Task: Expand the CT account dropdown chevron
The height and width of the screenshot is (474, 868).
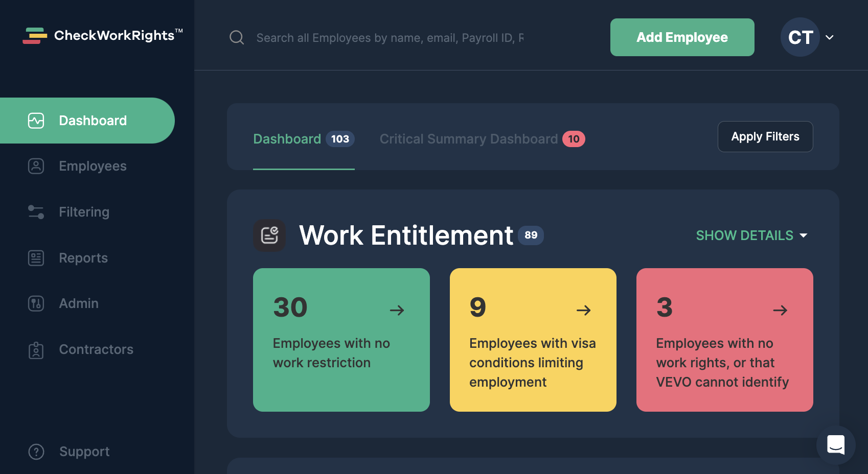Action: [830, 37]
